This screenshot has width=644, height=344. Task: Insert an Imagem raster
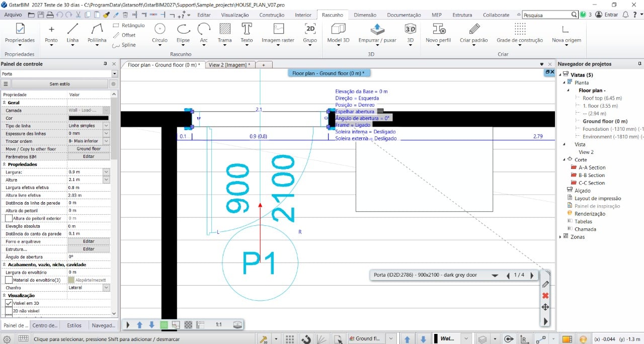278,34
